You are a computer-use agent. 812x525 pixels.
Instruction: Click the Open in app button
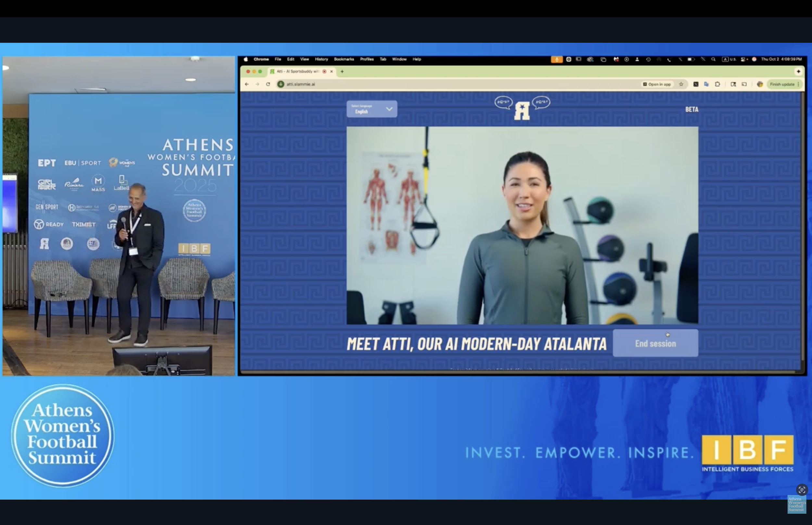[x=657, y=84]
